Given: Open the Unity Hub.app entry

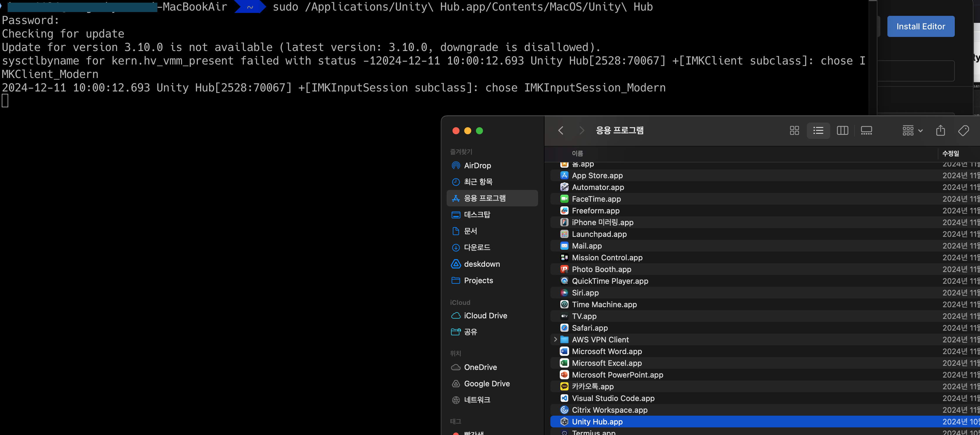Looking at the screenshot, I should click(x=597, y=422).
